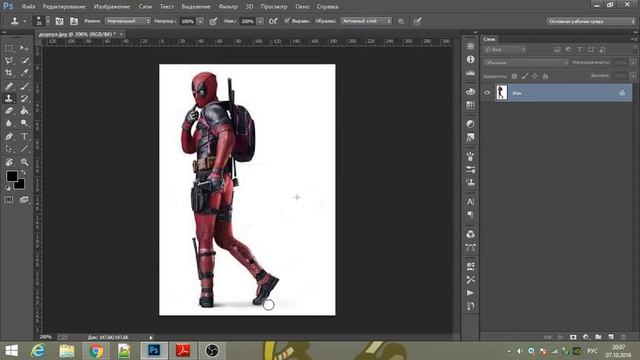The height and width of the screenshot is (360, 640).
Task: Select the Zoom tool in toolbox
Action: click(x=24, y=162)
